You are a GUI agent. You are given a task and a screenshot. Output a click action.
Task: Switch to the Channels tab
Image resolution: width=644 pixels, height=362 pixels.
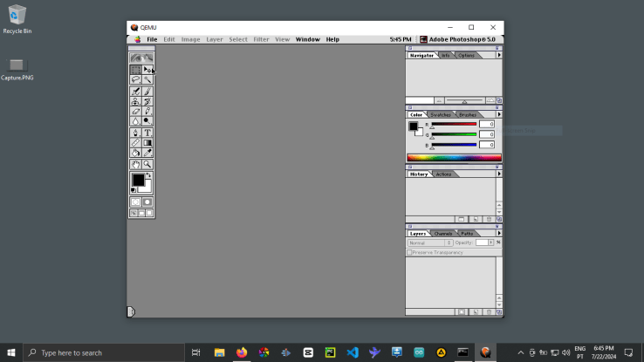click(443, 233)
